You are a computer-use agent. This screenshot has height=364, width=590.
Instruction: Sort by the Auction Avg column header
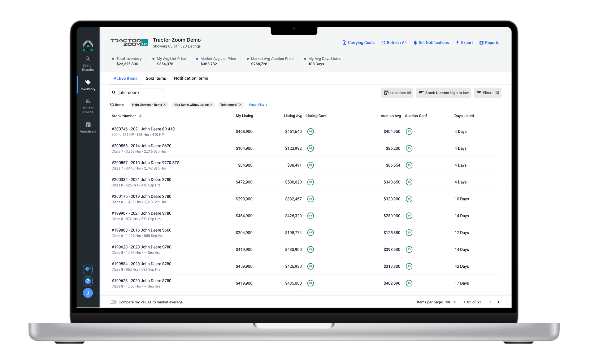point(391,116)
